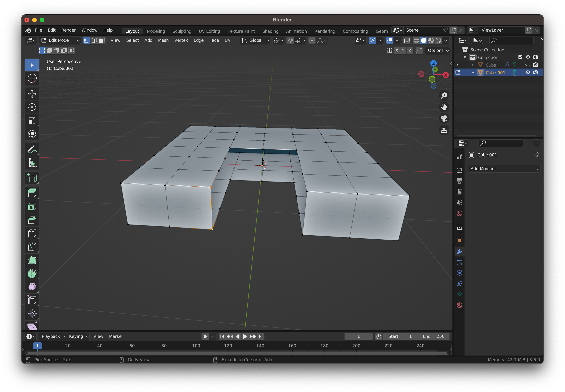Collapse the Collection tree item
Viewport: 565px width, 392px height.
(465, 57)
